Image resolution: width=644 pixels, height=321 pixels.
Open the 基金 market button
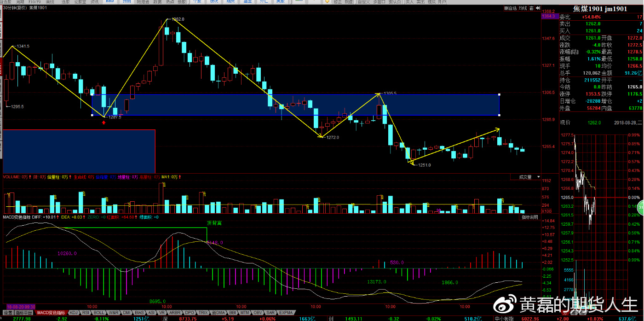[x=247, y=1]
